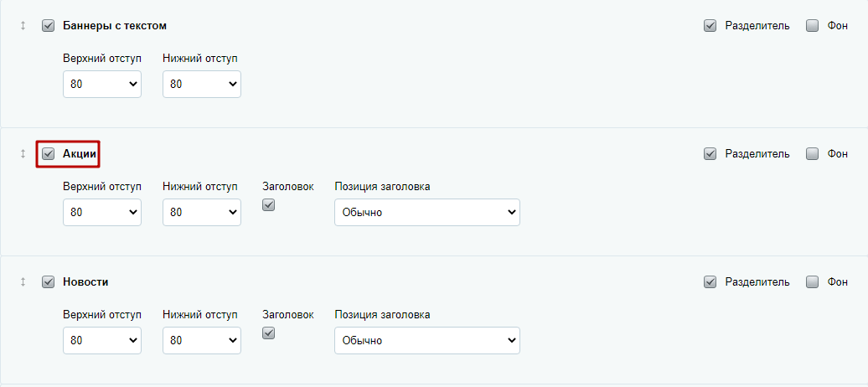
Task: Enable Фон for Баннеры с текстом
Action: (x=812, y=26)
